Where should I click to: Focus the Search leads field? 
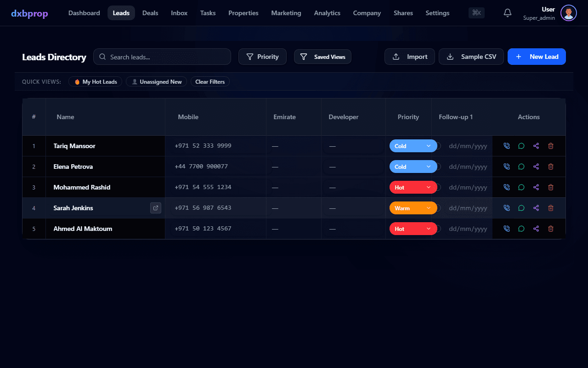[162, 57]
